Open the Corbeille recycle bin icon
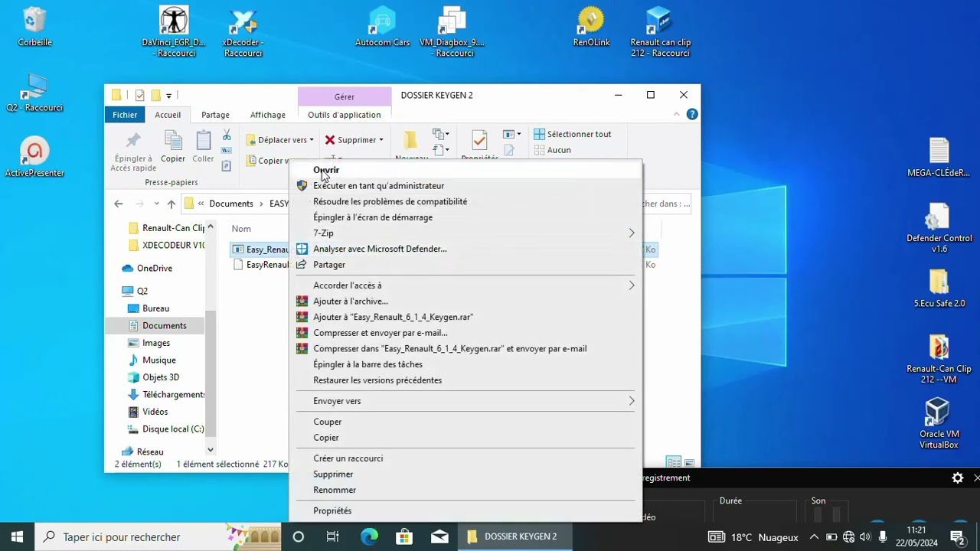 click(x=34, y=26)
